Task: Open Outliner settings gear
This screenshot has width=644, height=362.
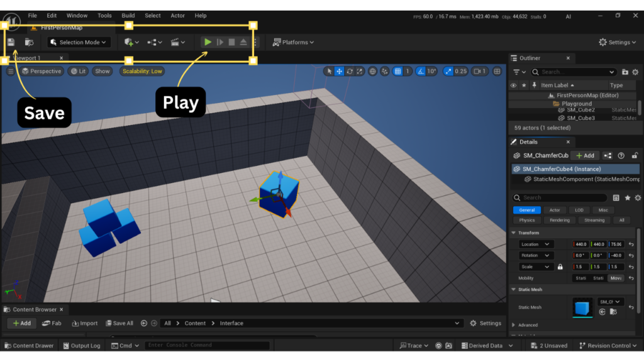Action: (635, 72)
